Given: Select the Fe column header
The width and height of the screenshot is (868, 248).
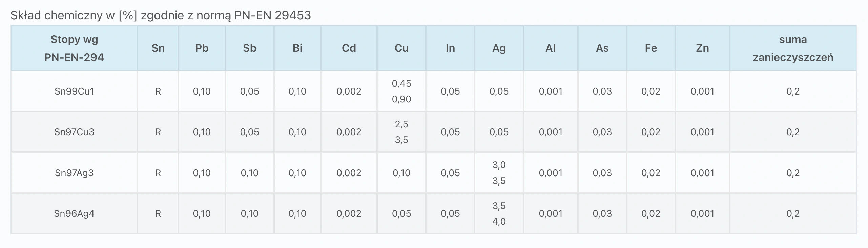Looking at the screenshot, I should [x=650, y=48].
